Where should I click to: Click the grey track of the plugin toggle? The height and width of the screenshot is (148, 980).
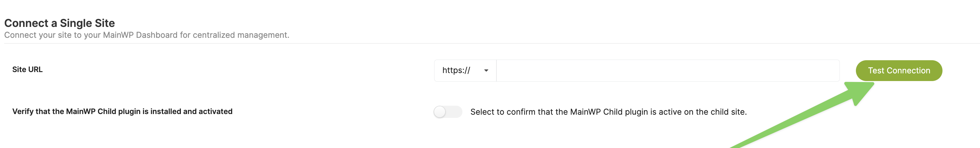point(455,112)
